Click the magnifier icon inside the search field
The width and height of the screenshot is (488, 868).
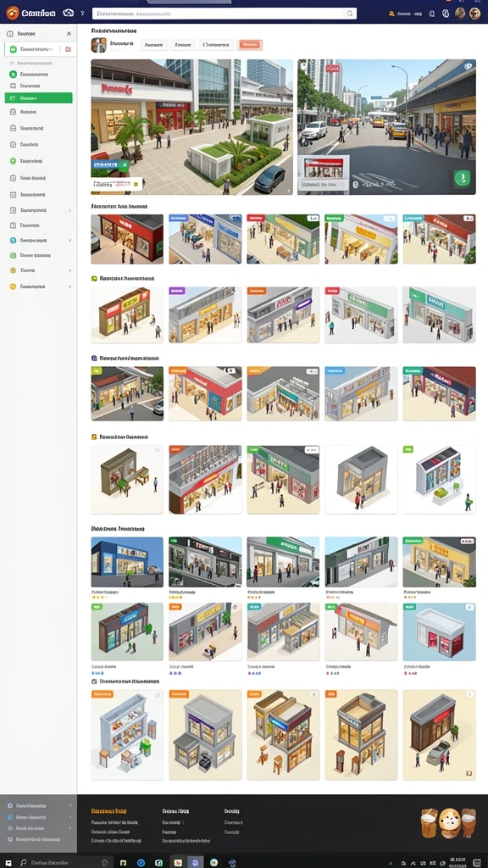coord(349,14)
